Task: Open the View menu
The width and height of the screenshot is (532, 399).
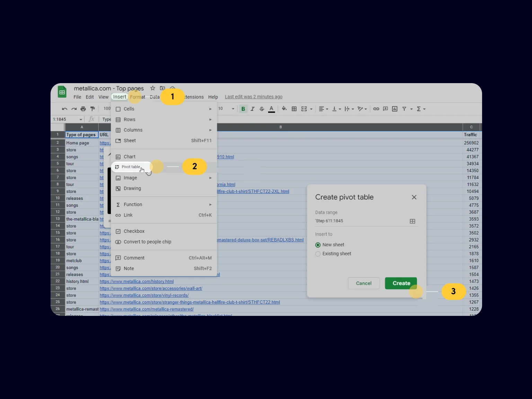Action: [x=103, y=97]
